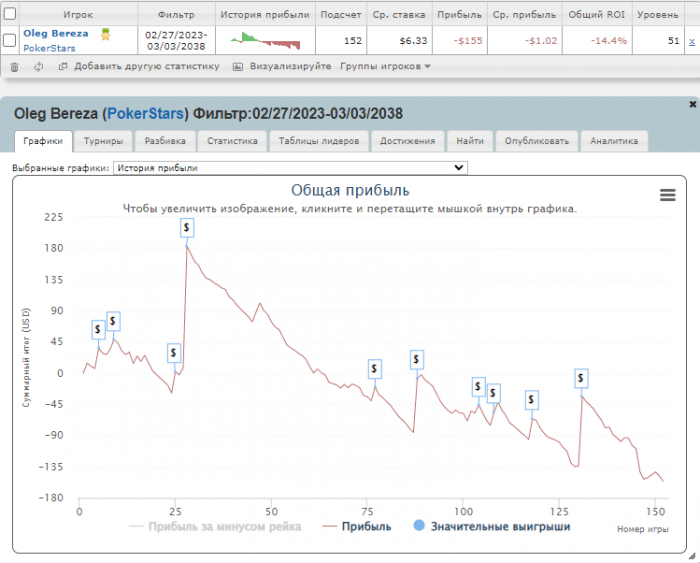This screenshot has width=700, height=563.
Task: Click the visualize picture icon
Action: (x=238, y=67)
